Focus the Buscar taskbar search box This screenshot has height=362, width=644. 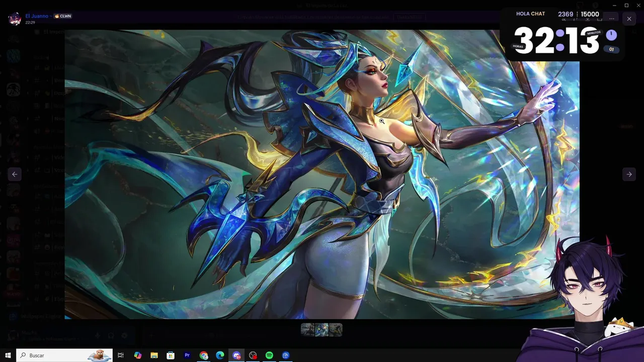(64, 355)
